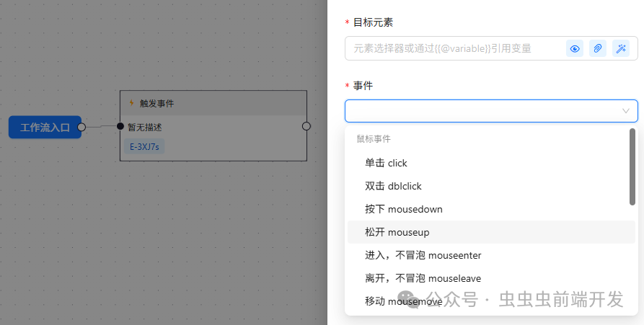This screenshot has height=325, width=644.
Task: Click the magic wand picker icon
Action: [621, 48]
